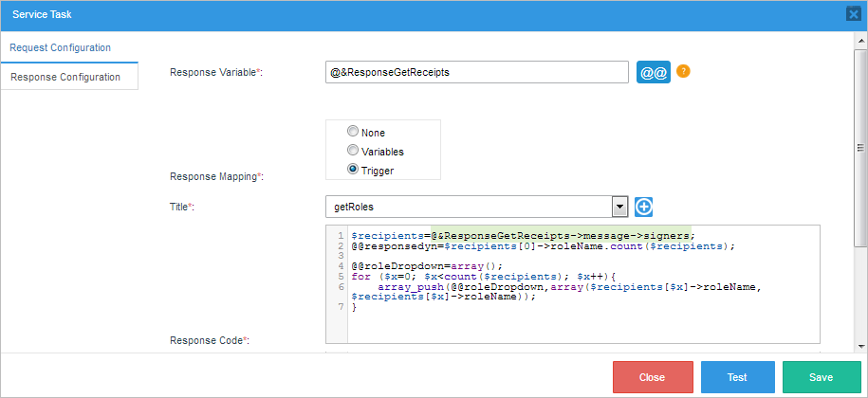Open the Response Configuration tab
868x398 pixels.
point(65,77)
